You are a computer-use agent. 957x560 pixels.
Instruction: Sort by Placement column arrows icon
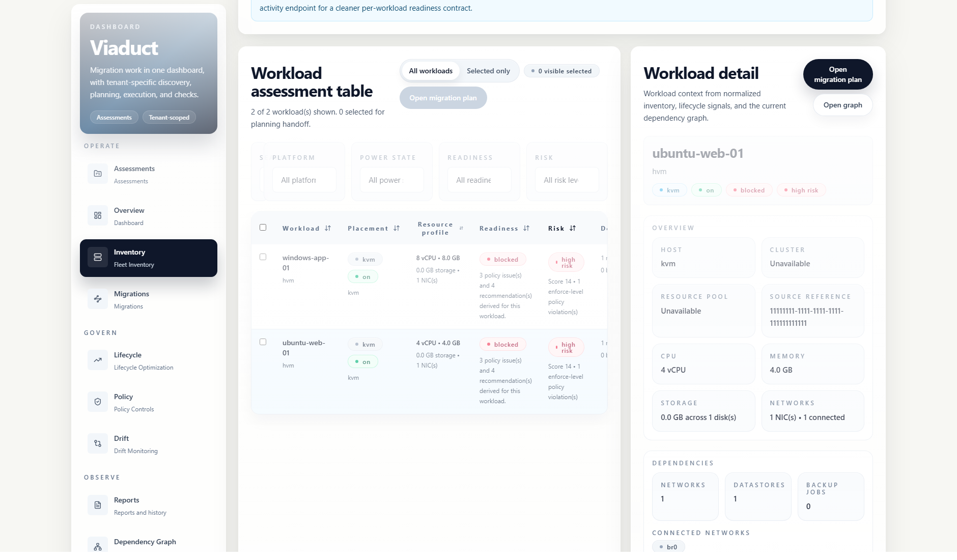coord(397,228)
